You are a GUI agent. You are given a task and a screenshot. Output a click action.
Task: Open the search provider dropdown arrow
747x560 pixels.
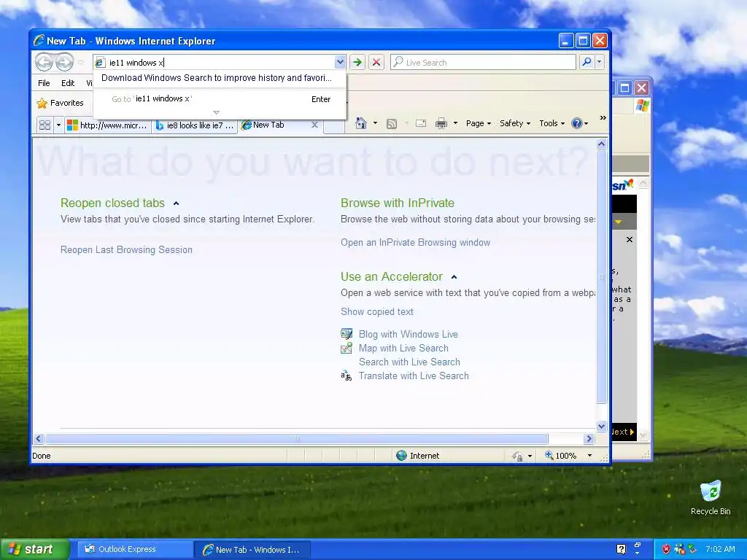600,62
